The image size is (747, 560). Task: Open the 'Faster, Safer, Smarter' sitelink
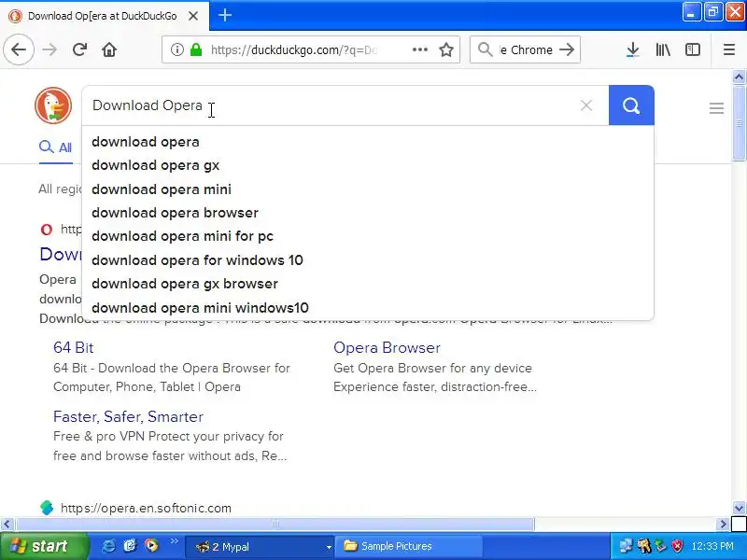[x=128, y=416]
